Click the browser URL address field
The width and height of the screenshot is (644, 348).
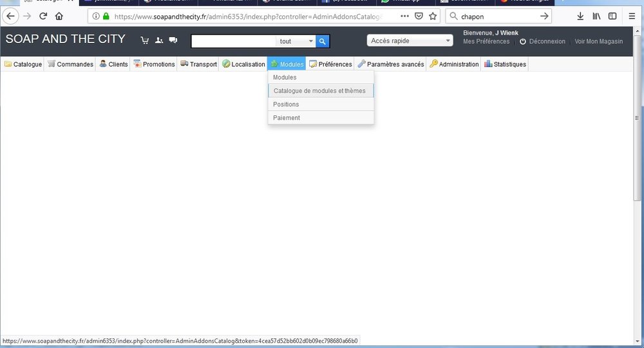point(247,17)
